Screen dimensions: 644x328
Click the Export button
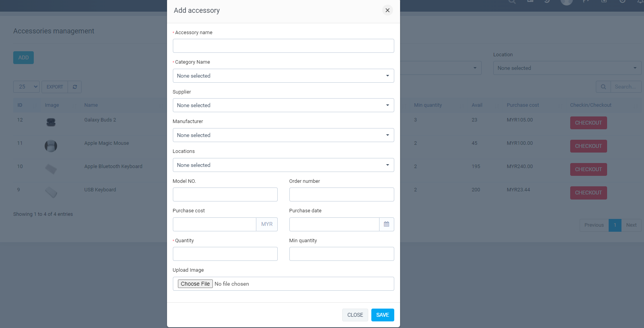[x=55, y=87]
